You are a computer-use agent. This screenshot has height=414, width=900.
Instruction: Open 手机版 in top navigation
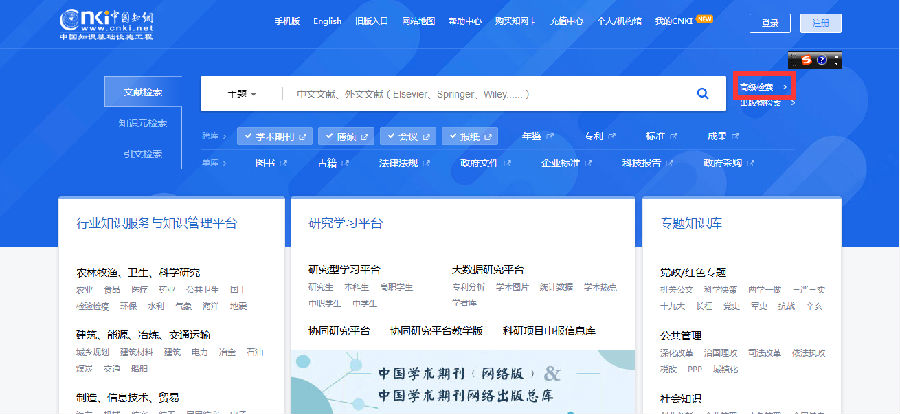point(287,21)
